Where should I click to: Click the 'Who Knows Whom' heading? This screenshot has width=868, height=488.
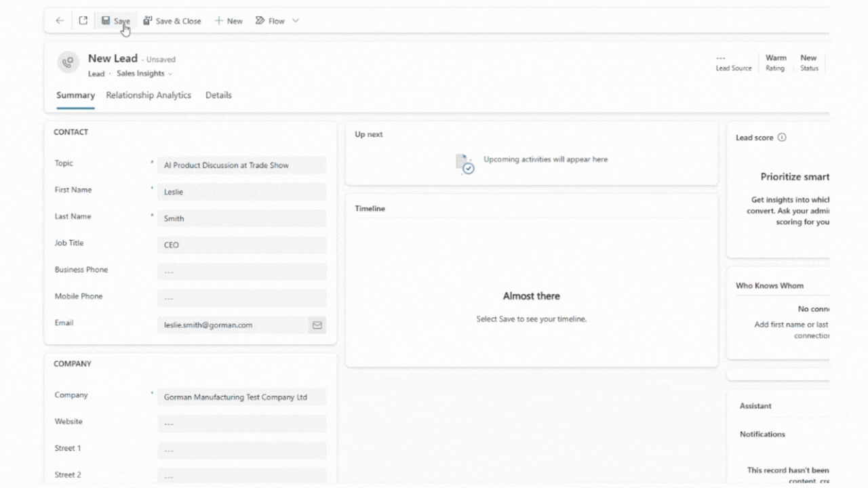point(770,286)
